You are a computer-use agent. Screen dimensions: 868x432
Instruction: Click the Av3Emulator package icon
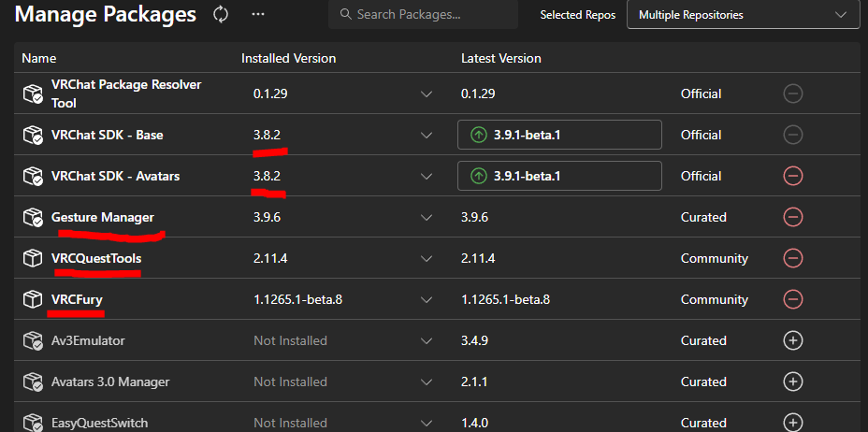coord(33,340)
